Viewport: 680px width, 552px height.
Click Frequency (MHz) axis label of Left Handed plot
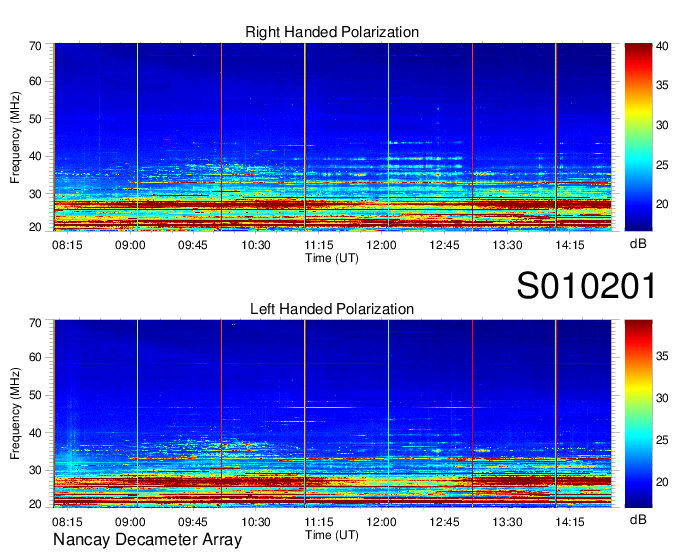tap(15, 414)
